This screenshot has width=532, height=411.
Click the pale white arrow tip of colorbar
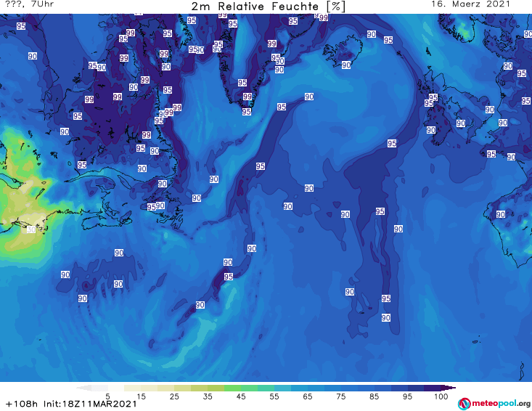83,388
